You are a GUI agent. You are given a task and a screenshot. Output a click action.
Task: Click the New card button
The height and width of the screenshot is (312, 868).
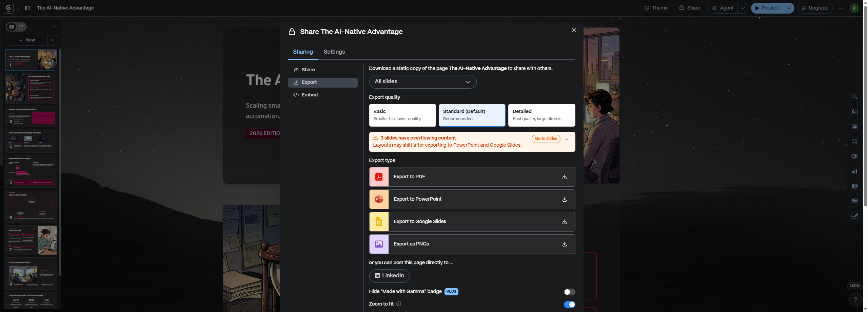click(x=27, y=40)
